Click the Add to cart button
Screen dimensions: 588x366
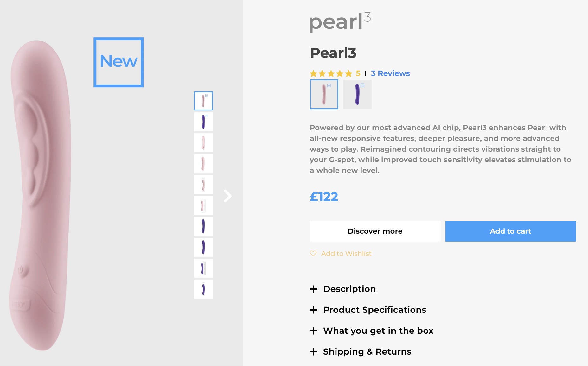pyautogui.click(x=510, y=231)
